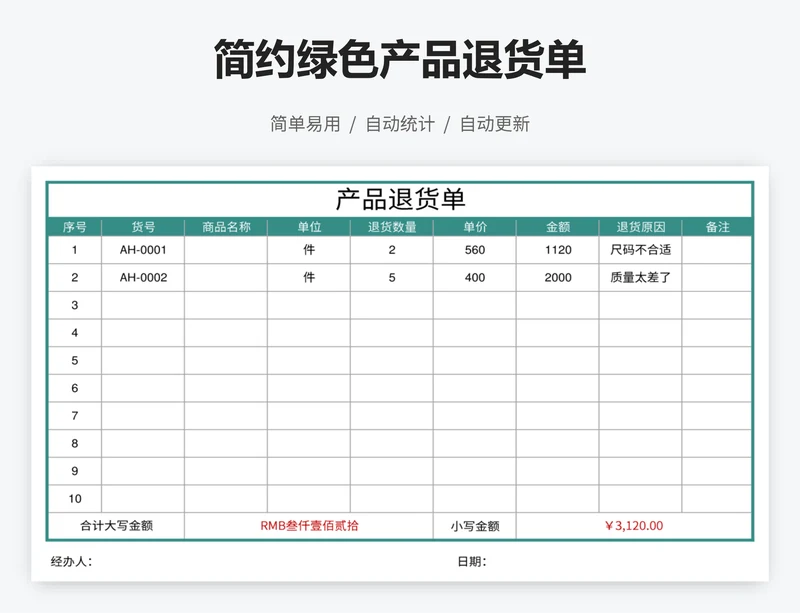Select the 退货原因 column header
800x613 pixels.
point(640,227)
